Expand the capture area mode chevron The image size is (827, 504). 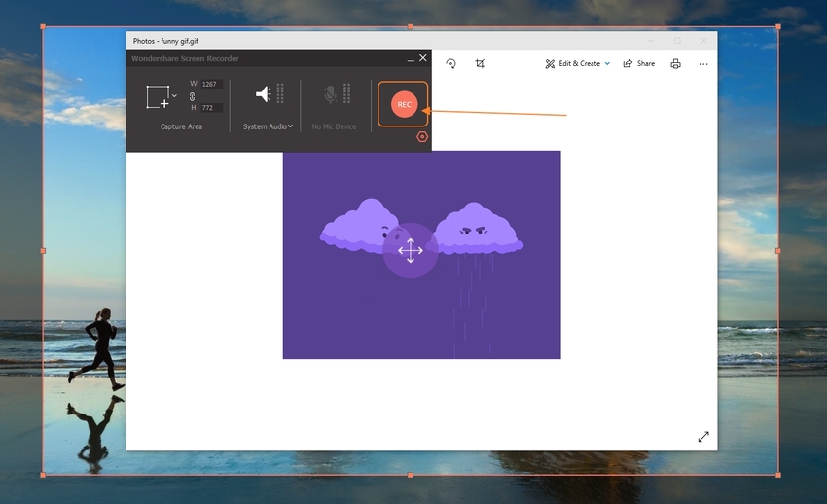click(x=175, y=95)
